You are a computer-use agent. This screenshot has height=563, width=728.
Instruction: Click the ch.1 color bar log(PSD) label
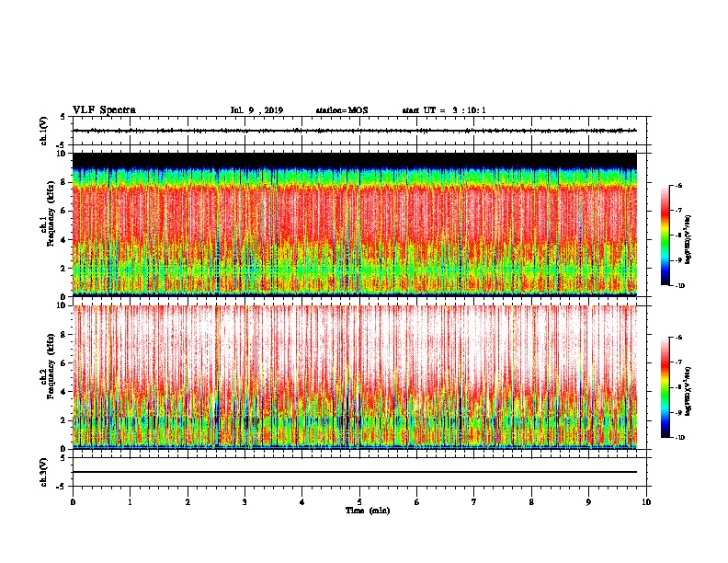pos(688,239)
